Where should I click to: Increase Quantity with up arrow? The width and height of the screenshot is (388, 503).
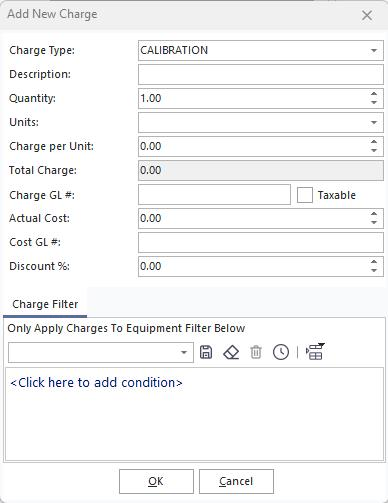(x=374, y=94)
